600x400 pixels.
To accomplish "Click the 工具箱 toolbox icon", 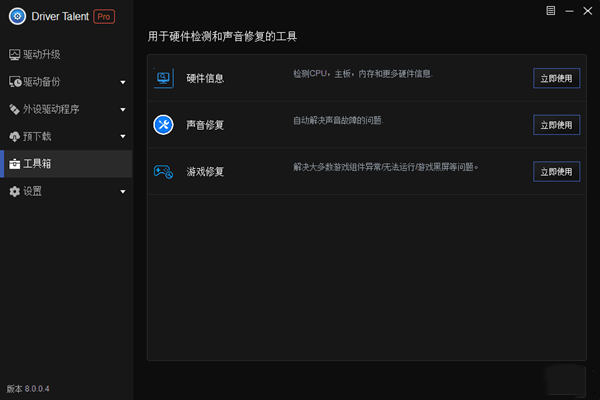I will [x=15, y=164].
